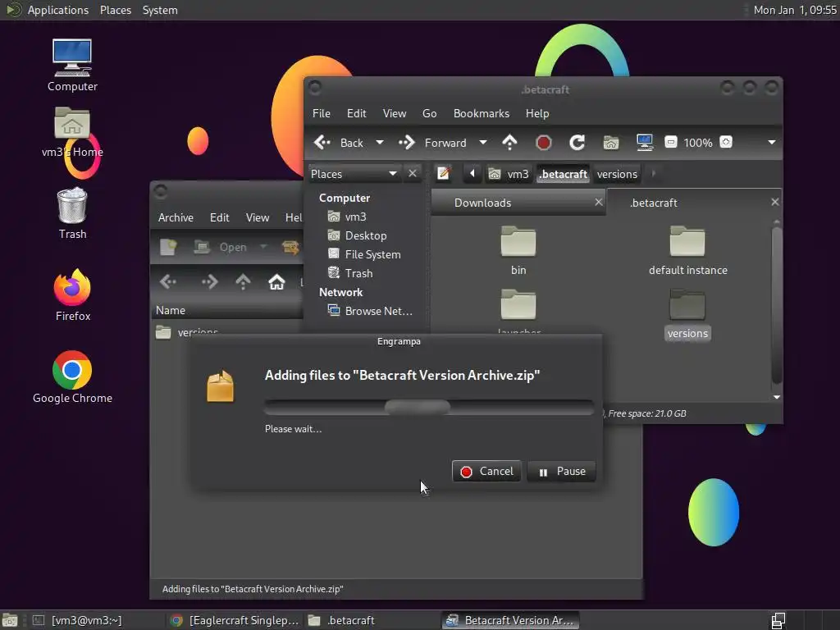Viewport: 840px width, 630px height.
Task: Open the Back history dropdown arrow
Action: coord(380,143)
